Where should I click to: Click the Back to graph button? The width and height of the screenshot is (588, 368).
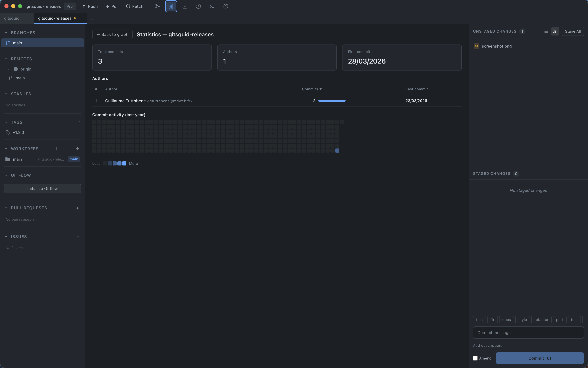[x=112, y=34]
